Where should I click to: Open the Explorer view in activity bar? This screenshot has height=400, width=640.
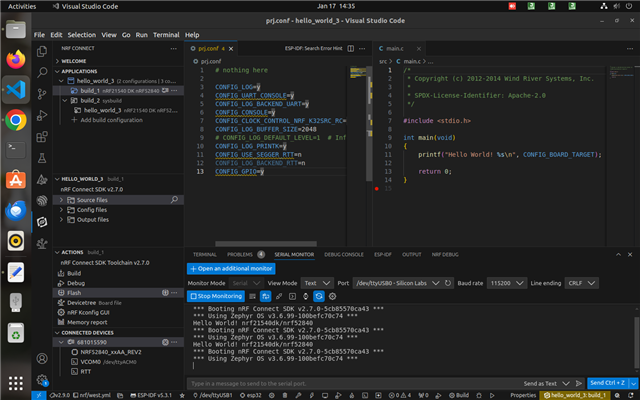click(x=42, y=51)
